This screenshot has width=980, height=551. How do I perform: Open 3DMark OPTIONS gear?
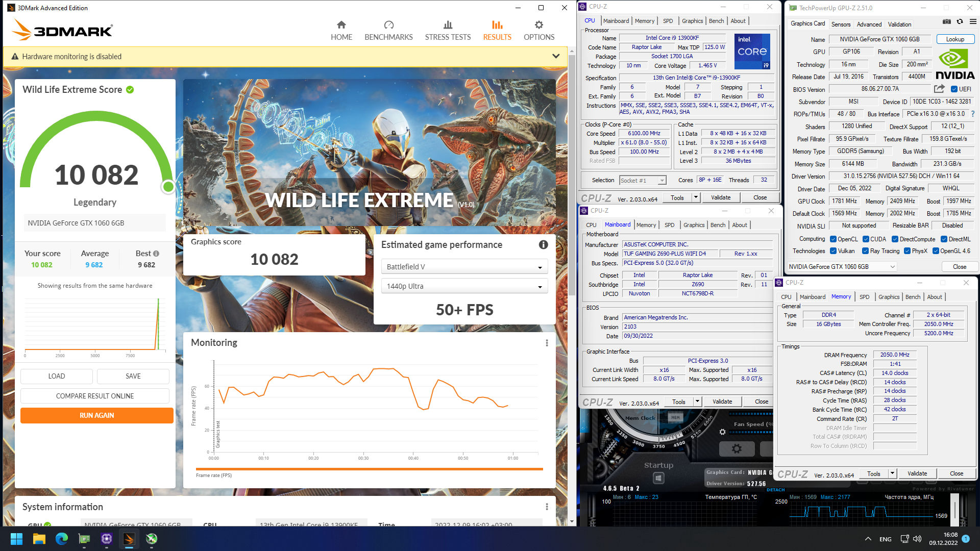[539, 31]
